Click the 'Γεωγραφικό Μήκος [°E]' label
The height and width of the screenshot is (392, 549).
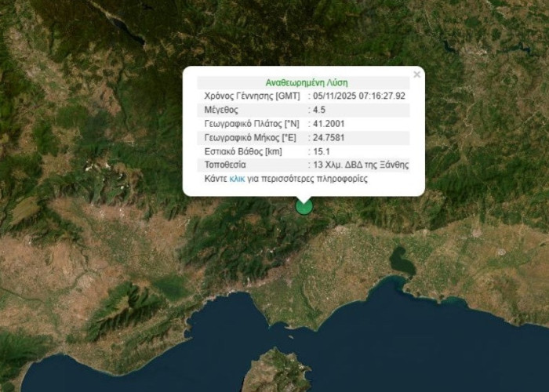pyautogui.click(x=250, y=137)
